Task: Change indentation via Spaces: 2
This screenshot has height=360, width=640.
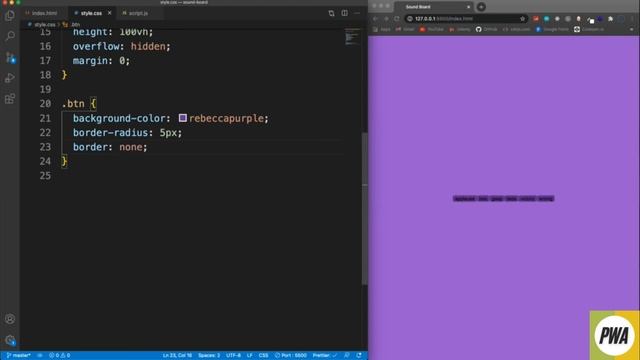Action: (x=209, y=356)
